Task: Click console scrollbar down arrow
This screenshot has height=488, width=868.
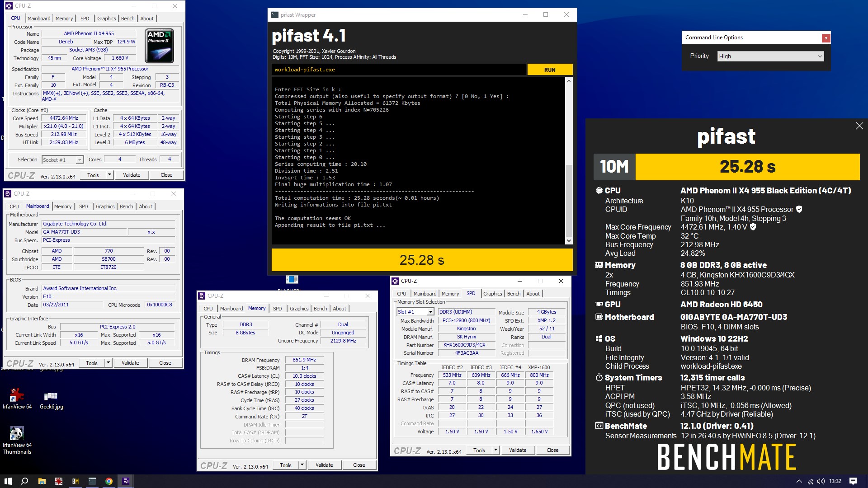Action: 569,241
